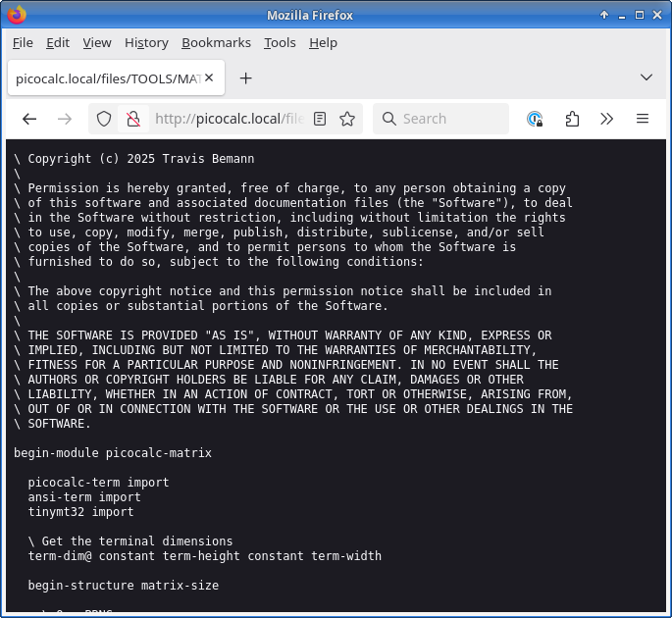This screenshot has height=618, width=672.
Task: Click 'LIABILITY, WHETHER IN AN ACTION' line
Action: tap(293, 394)
